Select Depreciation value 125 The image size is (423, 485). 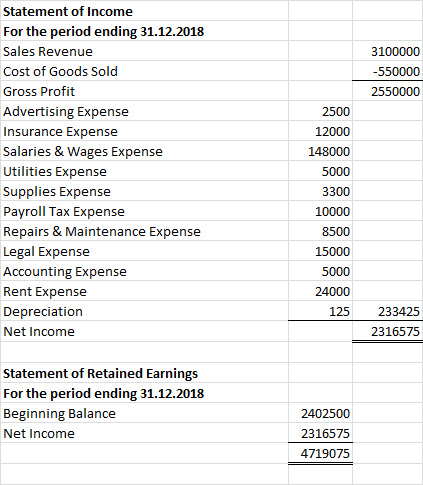[339, 312]
